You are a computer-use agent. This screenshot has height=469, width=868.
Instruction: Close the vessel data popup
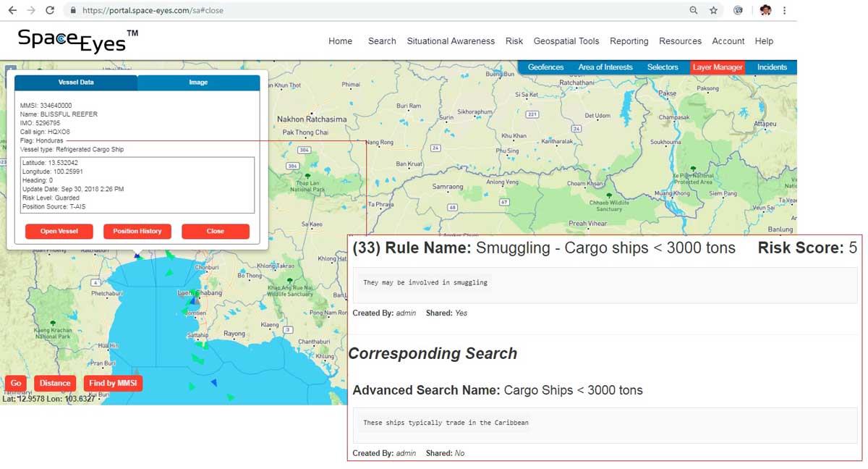click(x=216, y=232)
